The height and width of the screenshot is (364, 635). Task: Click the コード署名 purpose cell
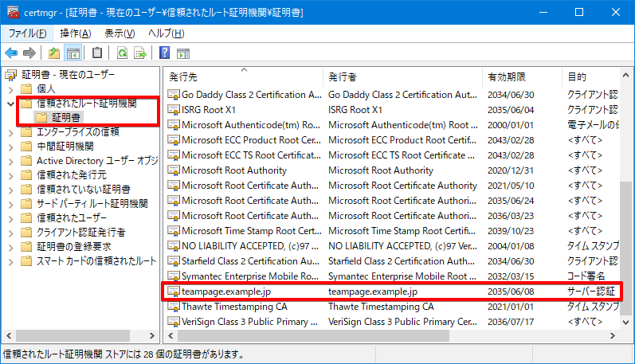click(x=586, y=276)
